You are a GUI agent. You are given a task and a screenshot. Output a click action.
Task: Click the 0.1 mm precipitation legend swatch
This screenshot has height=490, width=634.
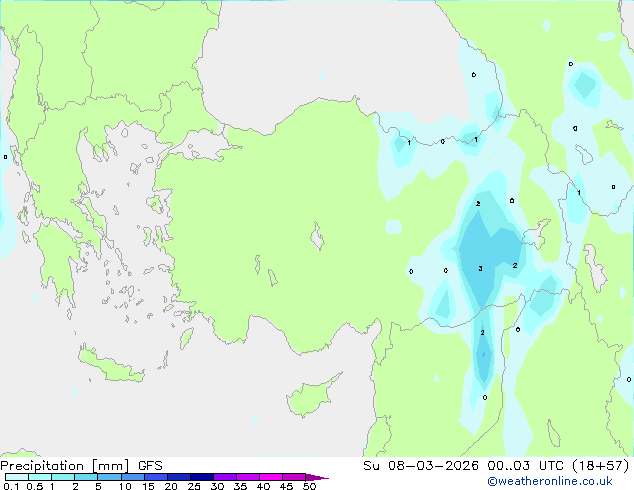click(17, 477)
